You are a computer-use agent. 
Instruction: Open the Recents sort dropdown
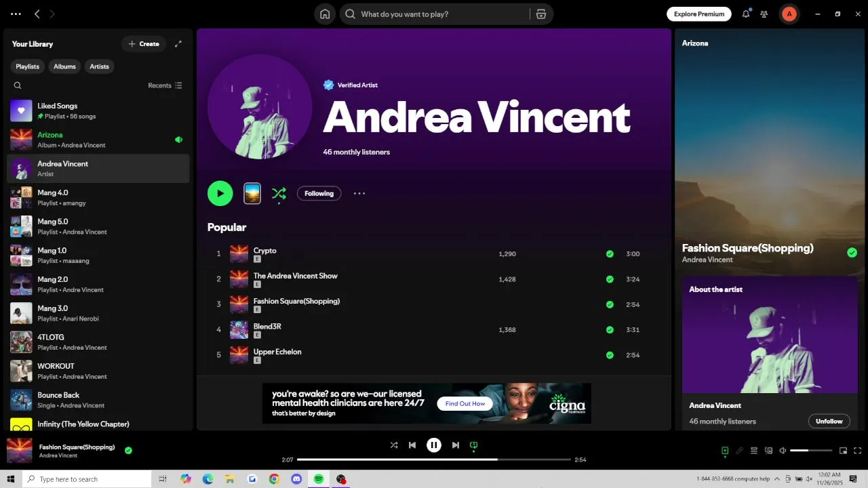pos(165,85)
